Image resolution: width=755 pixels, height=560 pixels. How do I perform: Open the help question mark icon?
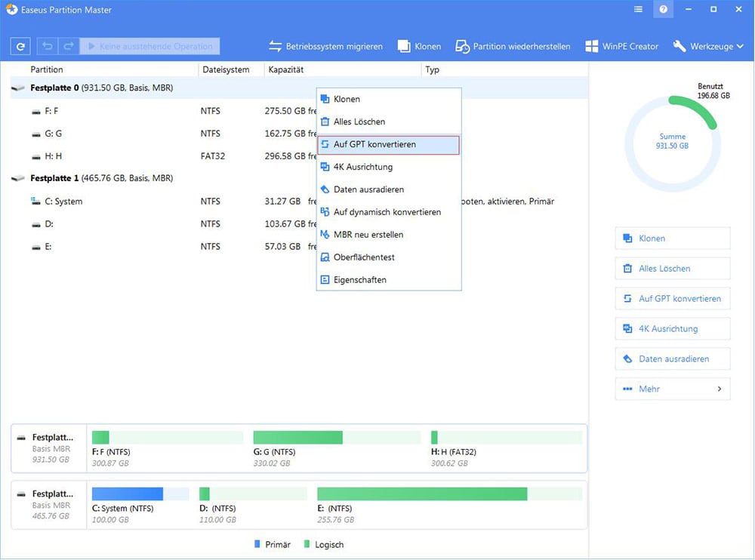point(663,9)
